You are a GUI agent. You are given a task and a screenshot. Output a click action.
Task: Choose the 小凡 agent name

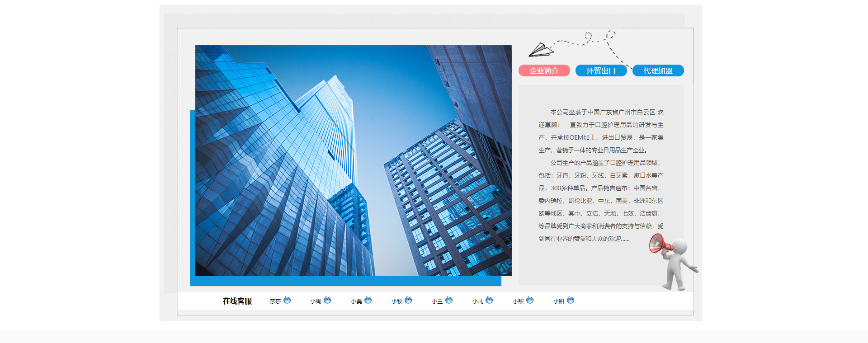(477, 301)
